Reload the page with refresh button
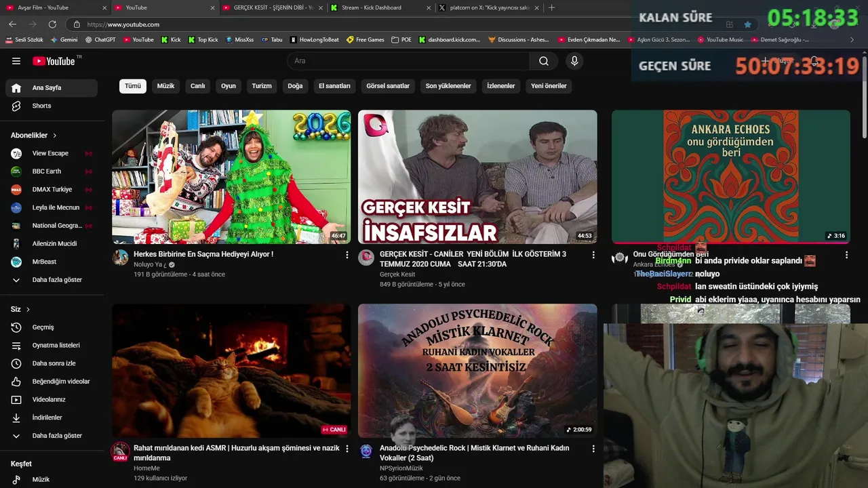Screen dimensions: 868x488 tap(52, 24)
